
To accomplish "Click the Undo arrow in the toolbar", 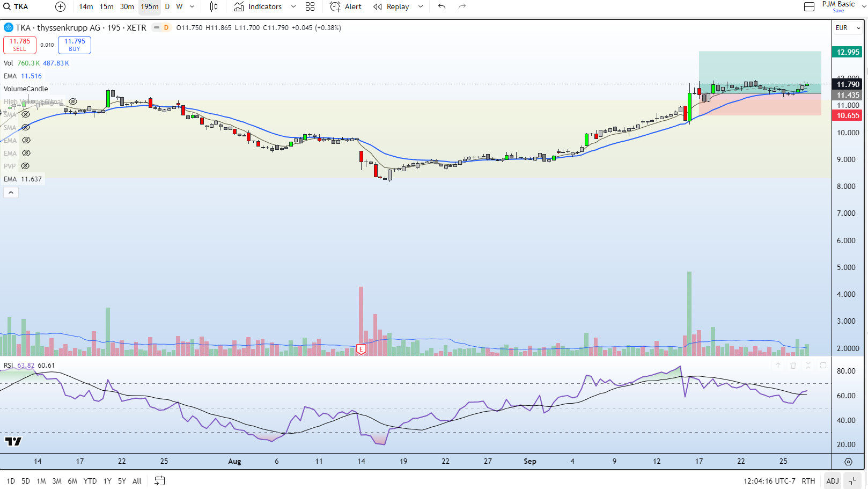I will 442,7.
